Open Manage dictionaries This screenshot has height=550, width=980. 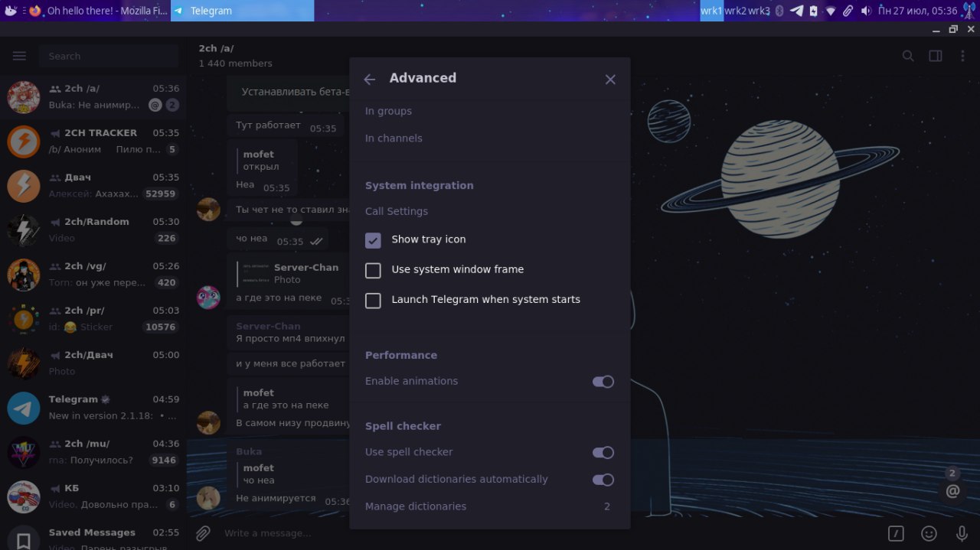coord(490,506)
